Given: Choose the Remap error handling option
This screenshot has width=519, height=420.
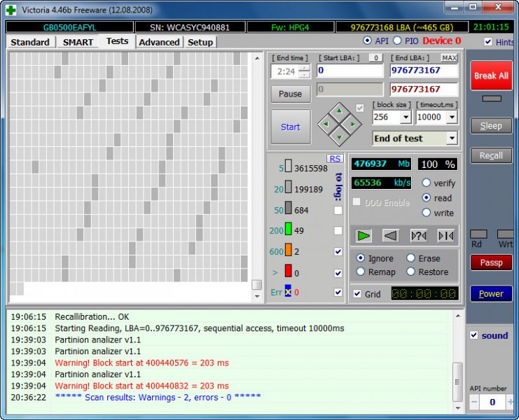Looking at the screenshot, I should (x=361, y=272).
